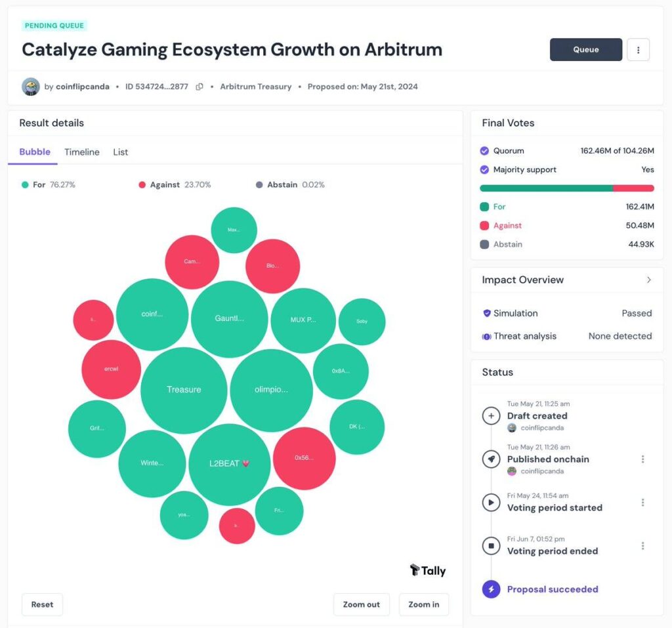Copy the proposal ID with copy icon

tap(199, 87)
